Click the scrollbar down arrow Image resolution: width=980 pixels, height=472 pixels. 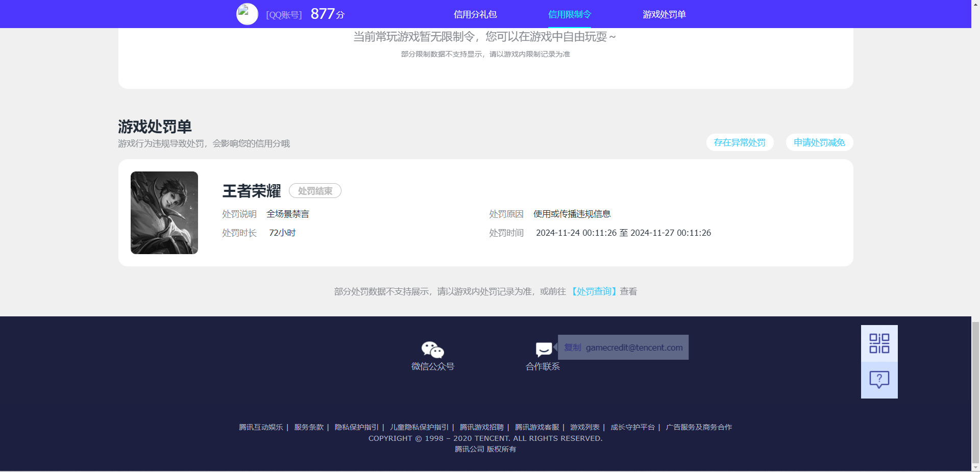coord(975,467)
